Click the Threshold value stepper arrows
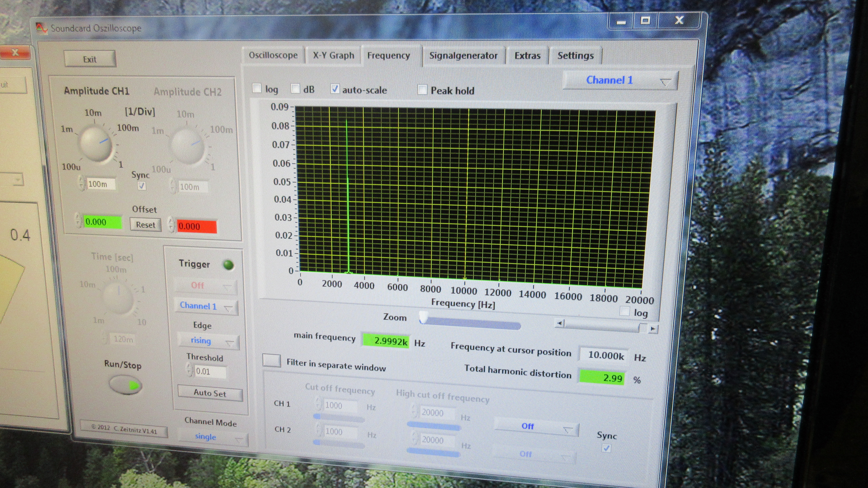This screenshot has height=488, width=868. pos(189,370)
